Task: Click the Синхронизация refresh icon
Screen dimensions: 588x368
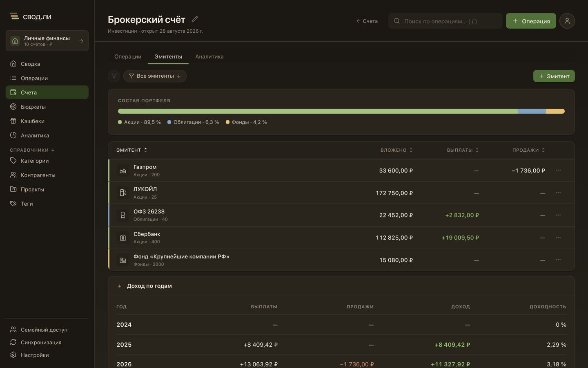Action: tap(13, 342)
